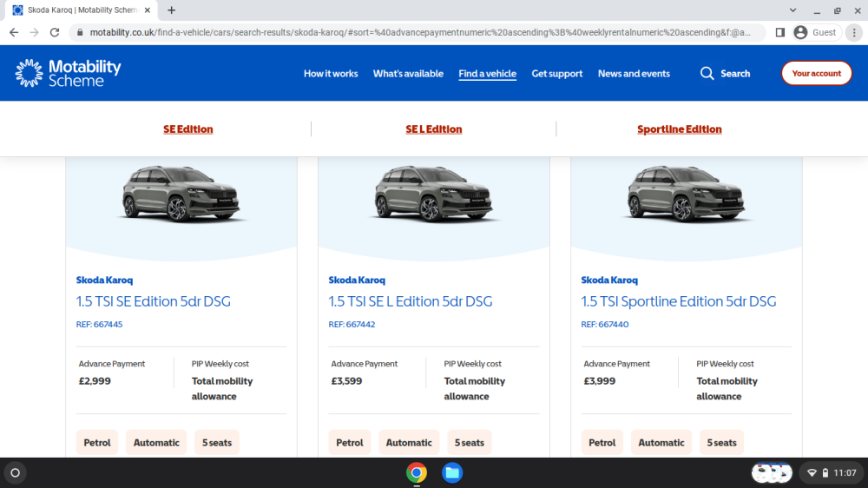Viewport: 868px width, 488px height.
Task: Open 1.5 TSI Sportline Edition 5dr DSG
Action: [x=679, y=301]
